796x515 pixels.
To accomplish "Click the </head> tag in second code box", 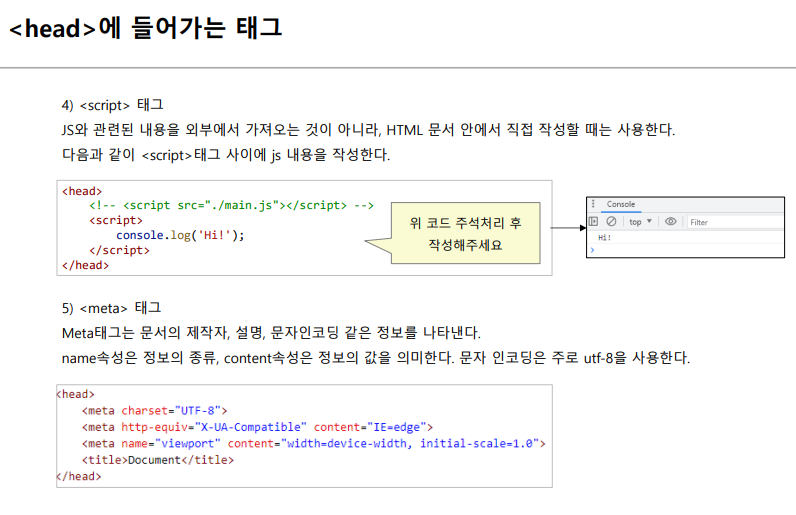I will (79, 476).
